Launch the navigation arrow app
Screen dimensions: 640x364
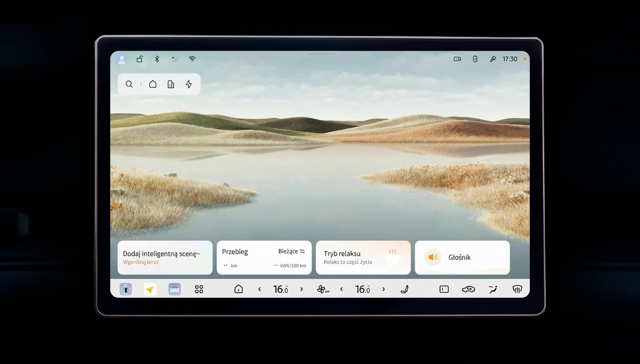coord(150,289)
